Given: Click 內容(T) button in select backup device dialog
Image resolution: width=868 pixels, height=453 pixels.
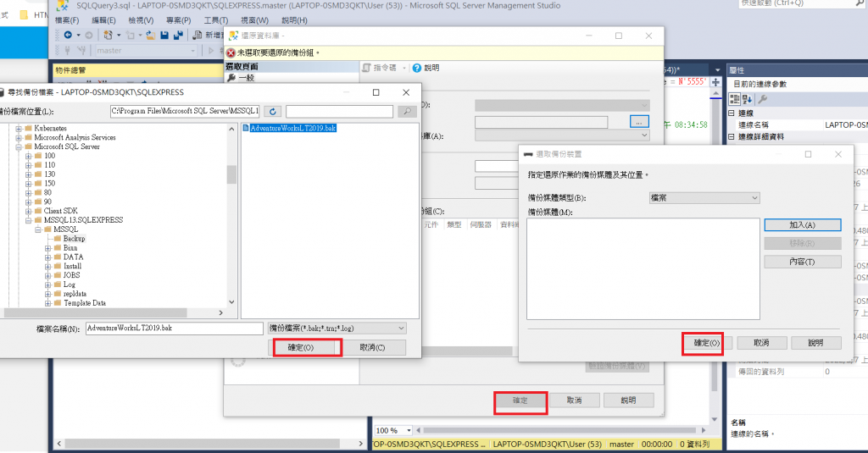Looking at the screenshot, I should point(803,262).
